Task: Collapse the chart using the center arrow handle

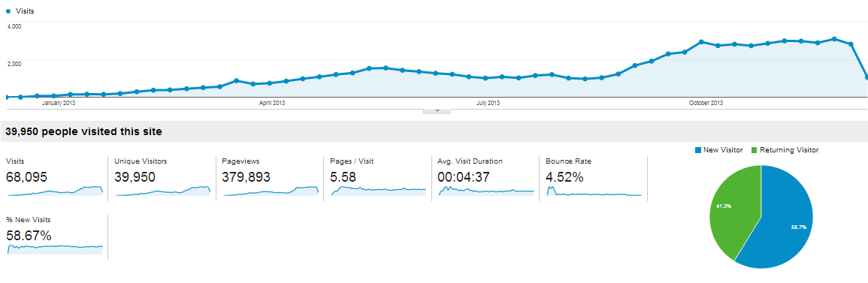Action: tap(437, 111)
